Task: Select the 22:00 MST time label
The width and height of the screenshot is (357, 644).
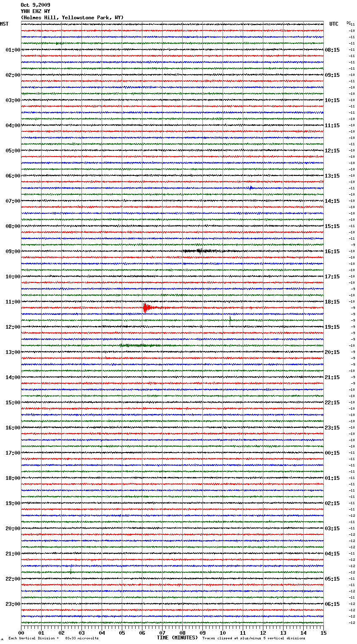Action: pos(13,579)
